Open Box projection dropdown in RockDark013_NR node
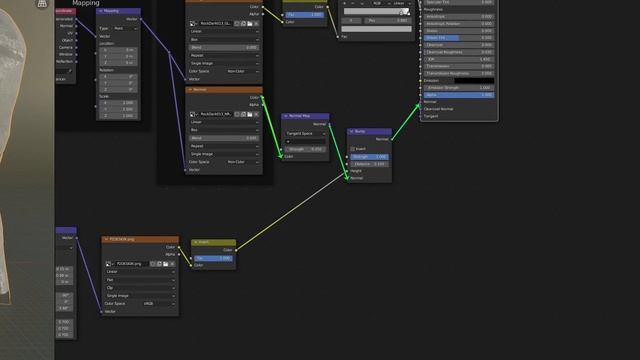This screenshot has width=640, height=360. click(x=224, y=130)
